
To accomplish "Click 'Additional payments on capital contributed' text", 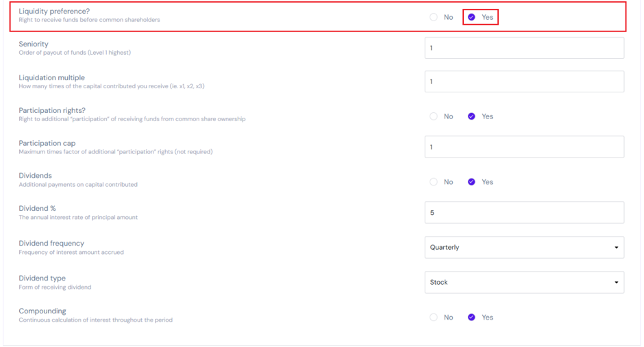I will tap(78, 185).
